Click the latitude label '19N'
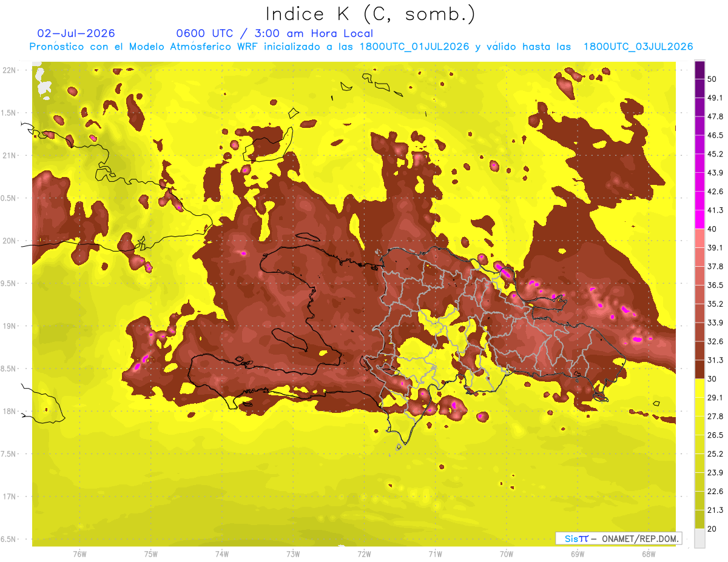The image size is (728, 562). [x=9, y=326]
